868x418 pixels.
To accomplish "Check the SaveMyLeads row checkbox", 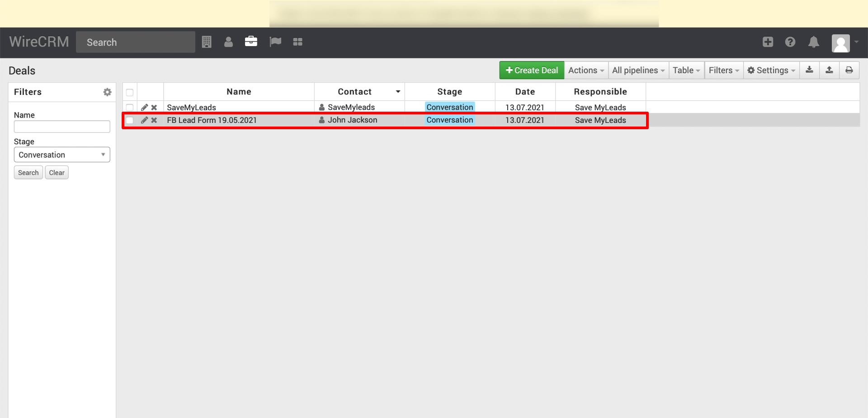I will pos(130,108).
